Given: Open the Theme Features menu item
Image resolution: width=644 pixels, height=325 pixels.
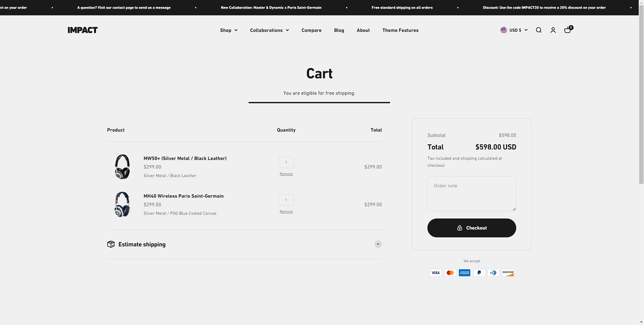Looking at the screenshot, I should (400, 30).
